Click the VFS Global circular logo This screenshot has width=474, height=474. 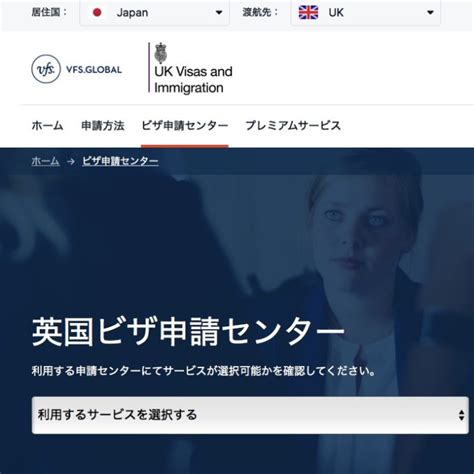click(x=46, y=69)
